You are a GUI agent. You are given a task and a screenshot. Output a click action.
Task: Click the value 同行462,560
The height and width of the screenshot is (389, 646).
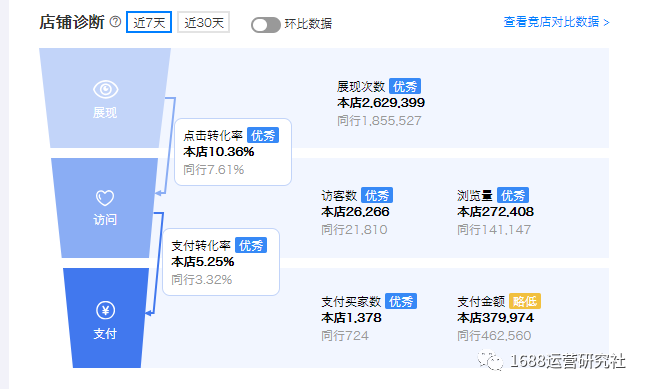[494, 336]
